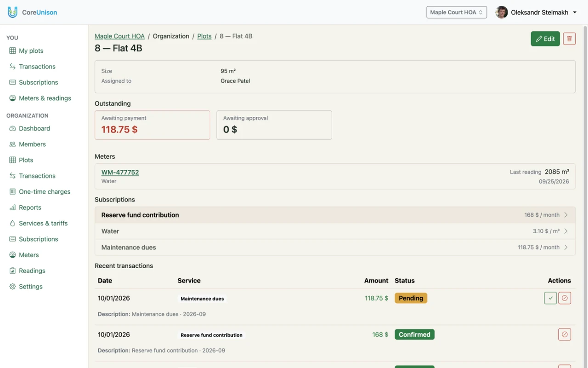This screenshot has width=588, height=368.
Task: Expand the Maintenance dues subscription row
Action: pyautogui.click(x=335, y=247)
